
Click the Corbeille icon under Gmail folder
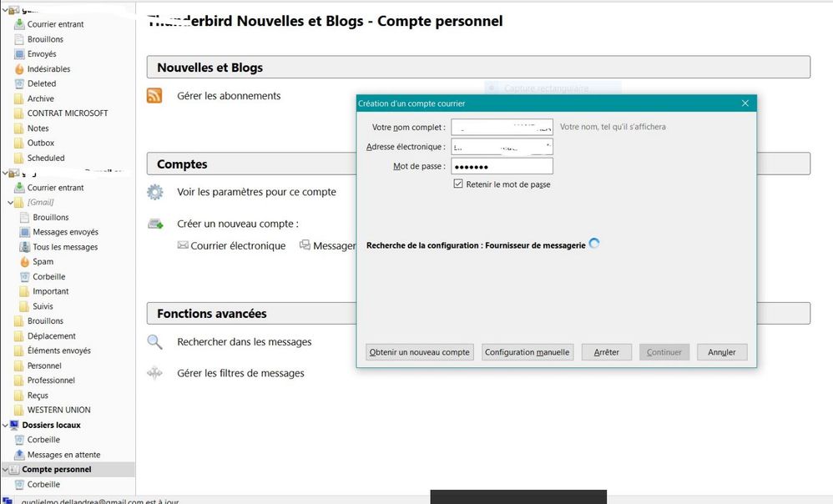tap(24, 277)
